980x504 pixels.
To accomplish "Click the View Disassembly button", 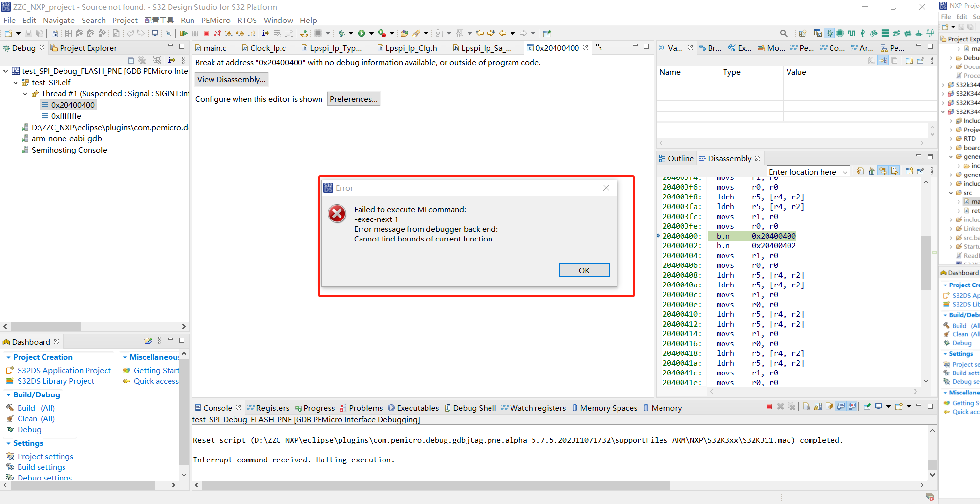I will pyautogui.click(x=231, y=79).
